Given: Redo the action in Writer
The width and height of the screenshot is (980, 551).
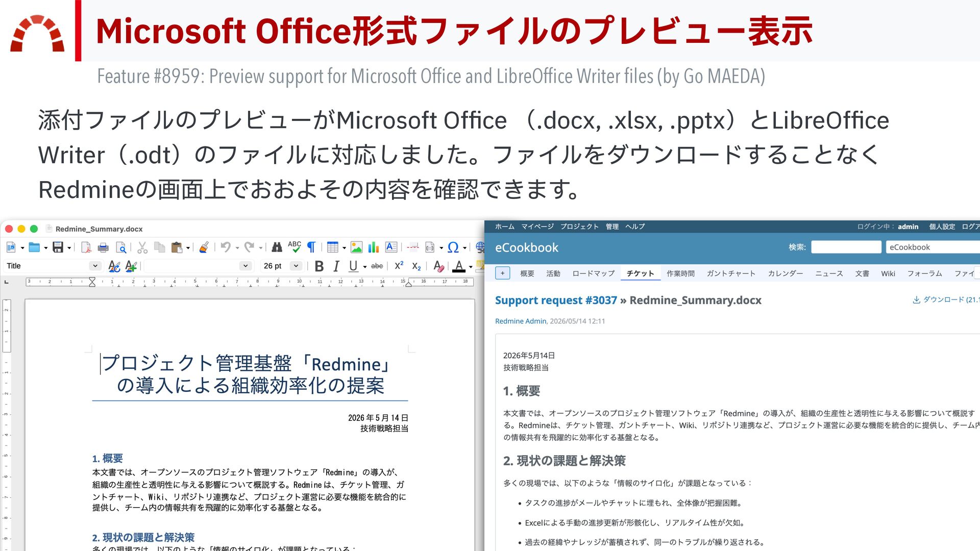Looking at the screenshot, I should click(249, 247).
